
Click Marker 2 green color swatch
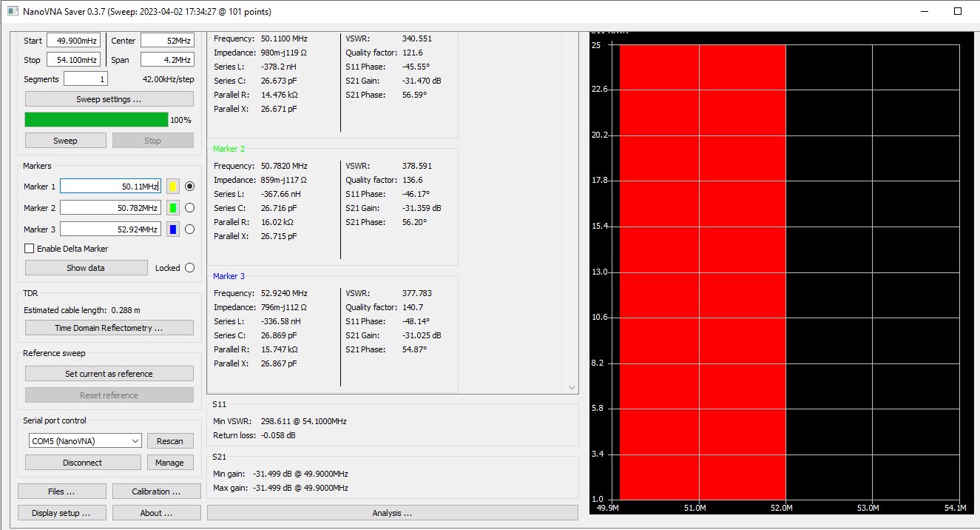[x=173, y=208]
